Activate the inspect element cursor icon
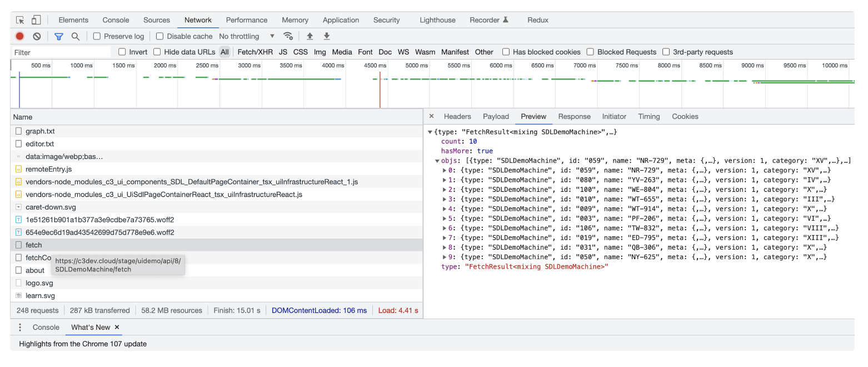Screen dimensions: 868x367 tap(20, 19)
